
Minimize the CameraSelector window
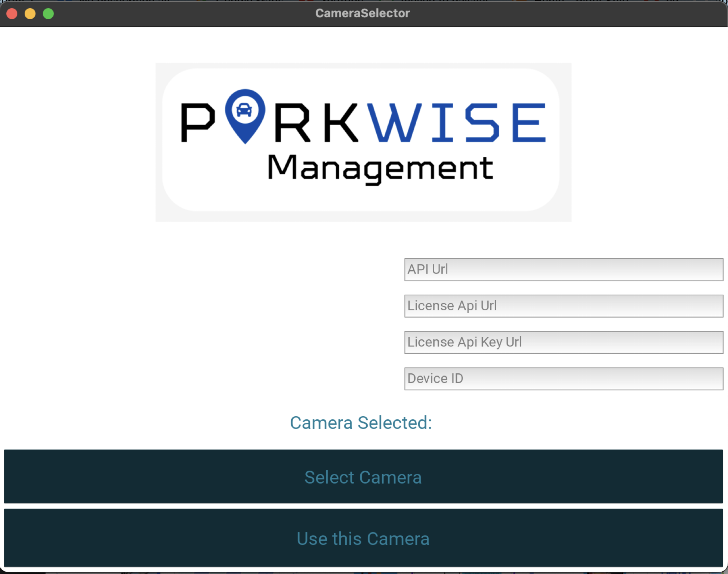(x=30, y=13)
